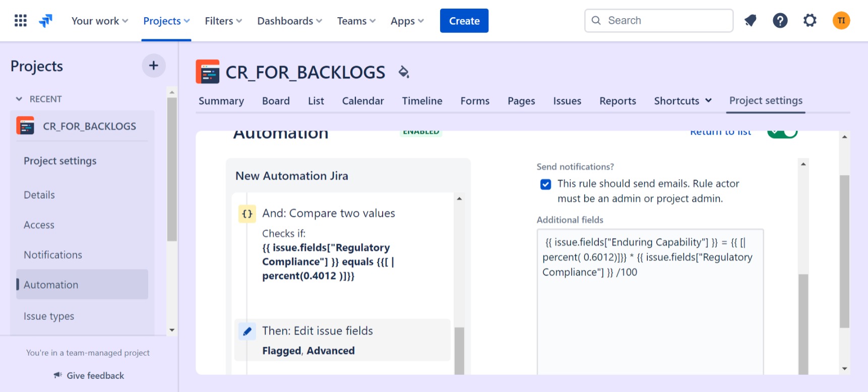
Task: Click the CR_FOR_BACKLOGS project avatar in header
Action: [x=208, y=72]
